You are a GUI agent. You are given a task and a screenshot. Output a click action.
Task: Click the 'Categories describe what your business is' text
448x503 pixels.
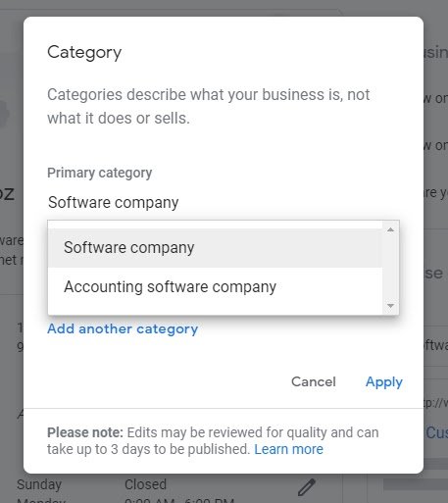tap(209, 106)
